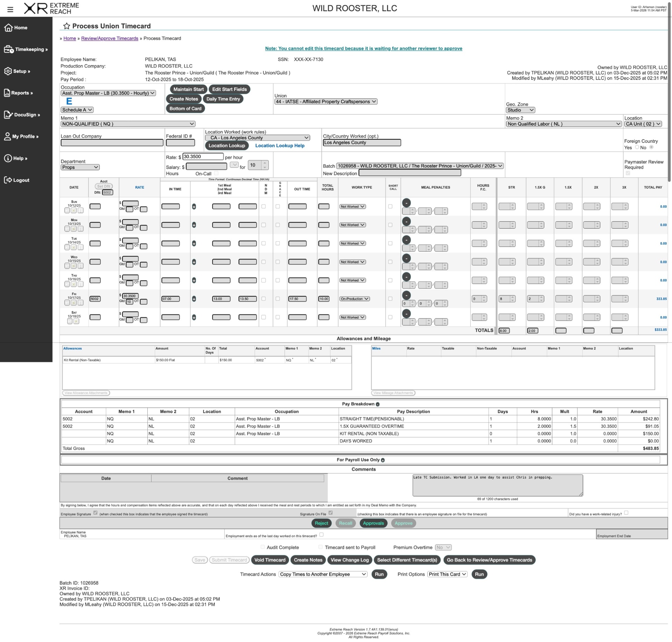This screenshot has height=642, width=672.
Task: Open Friday's On-Production work type dropdown
Action: [355, 299]
